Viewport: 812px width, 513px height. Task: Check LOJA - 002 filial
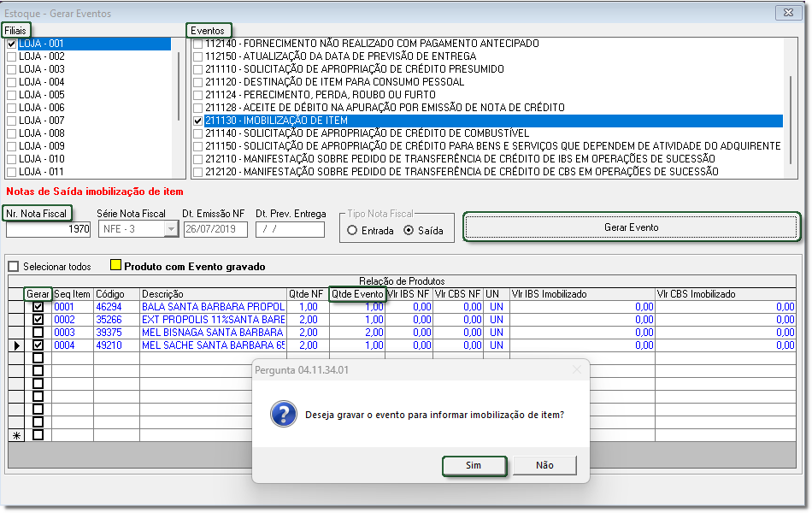(11, 56)
